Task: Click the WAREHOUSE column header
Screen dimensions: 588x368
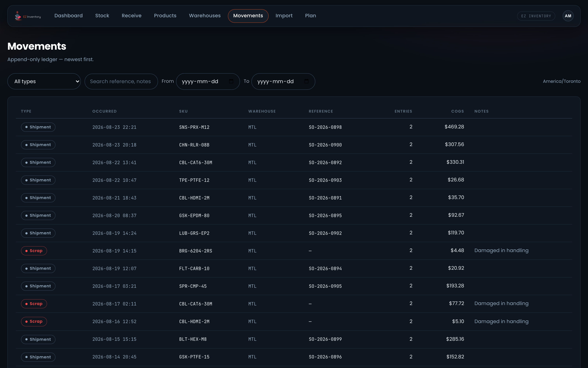Action: (262, 111)
